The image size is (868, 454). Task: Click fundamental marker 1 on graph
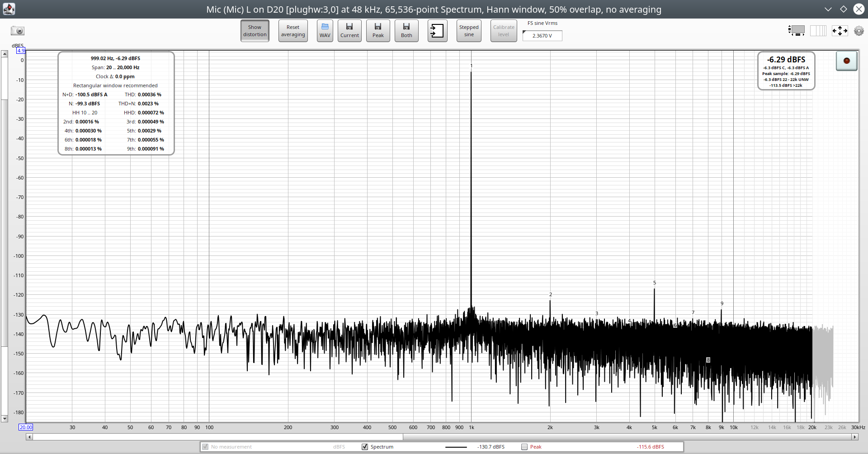coord(472,66)
